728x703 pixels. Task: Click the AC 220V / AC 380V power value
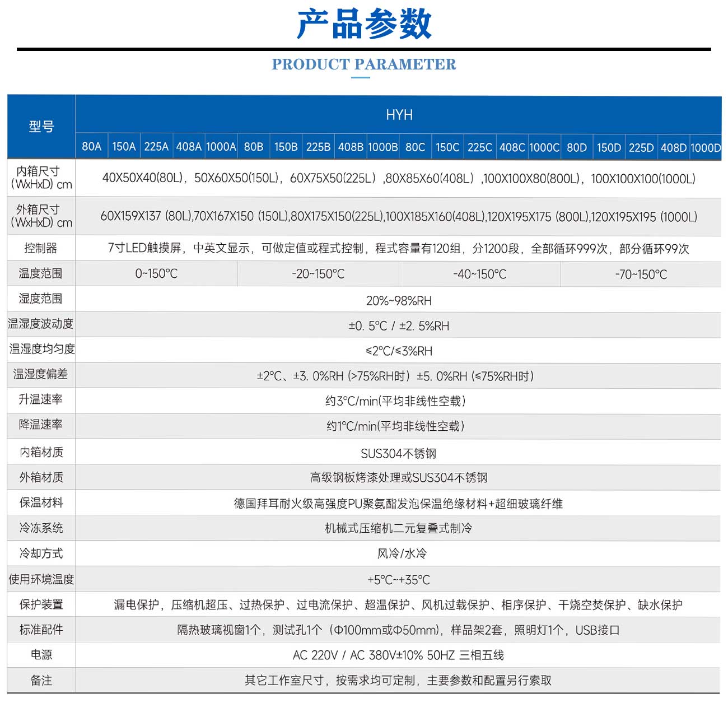click(399, 655)
